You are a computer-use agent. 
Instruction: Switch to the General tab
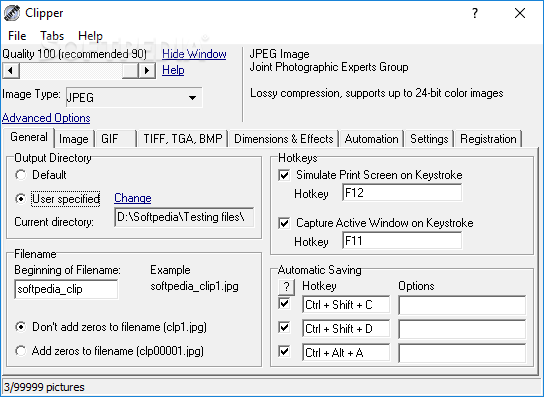pyautogui.click(x=29, y=137)
